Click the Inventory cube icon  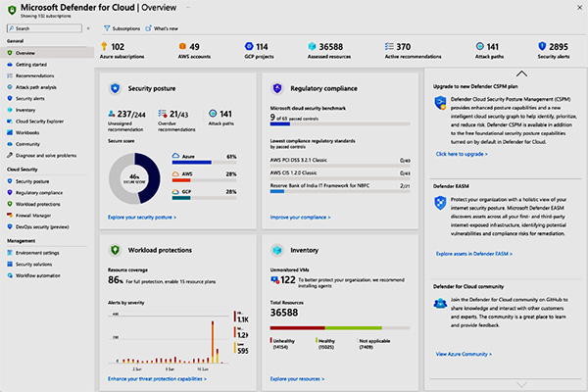coord(277,250)
